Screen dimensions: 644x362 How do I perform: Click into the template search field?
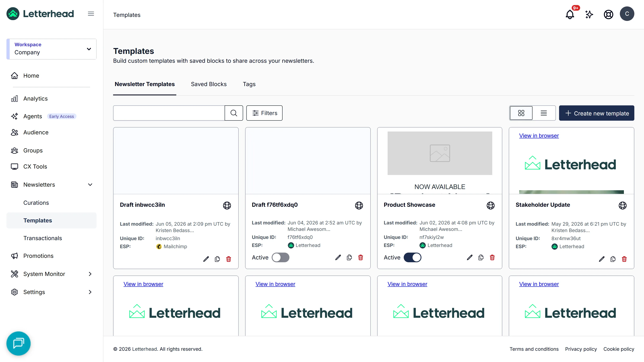[169, 113]
